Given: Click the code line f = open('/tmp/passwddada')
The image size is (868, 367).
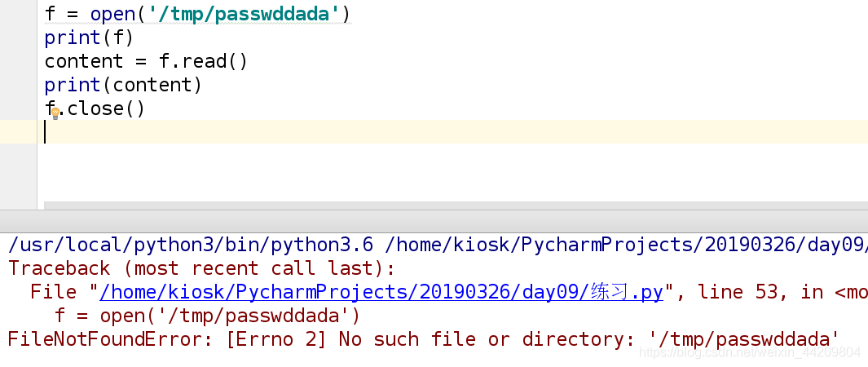Looking at the screenshot, I should [x=197, y=14].
